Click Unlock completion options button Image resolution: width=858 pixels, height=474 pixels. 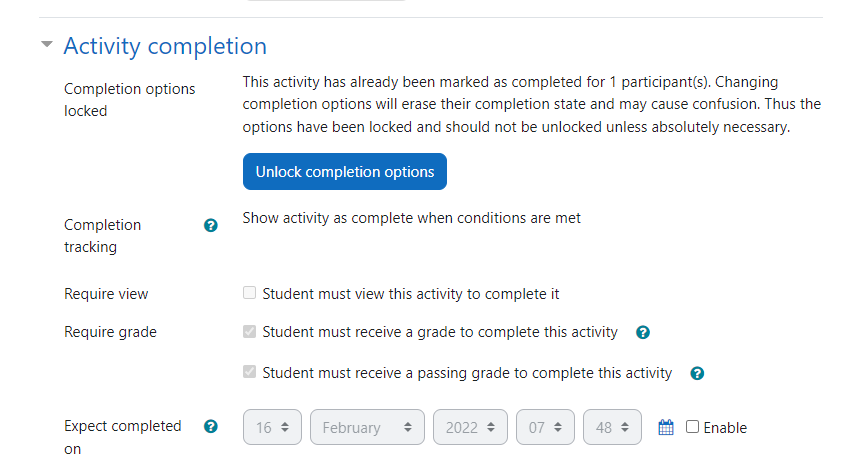[345, 172]
